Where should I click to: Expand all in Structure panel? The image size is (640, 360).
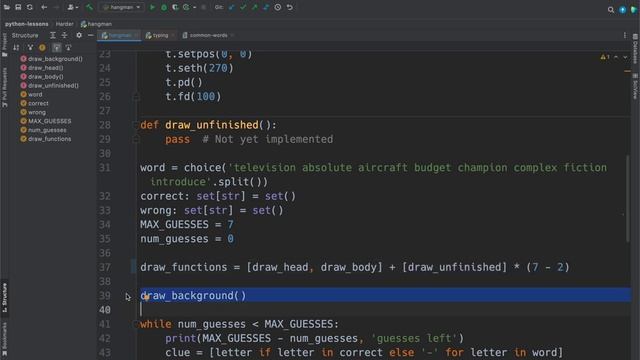click(x=53, y=36)
